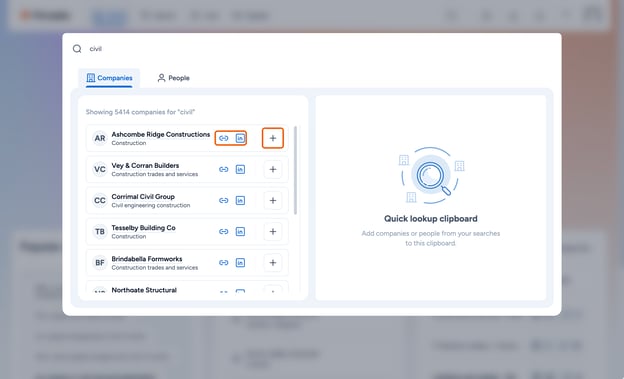This screenshot has width=624, height=379.
Task: Click the magnifier search icon
Action: pyautogui.click(x=77, y=49)
